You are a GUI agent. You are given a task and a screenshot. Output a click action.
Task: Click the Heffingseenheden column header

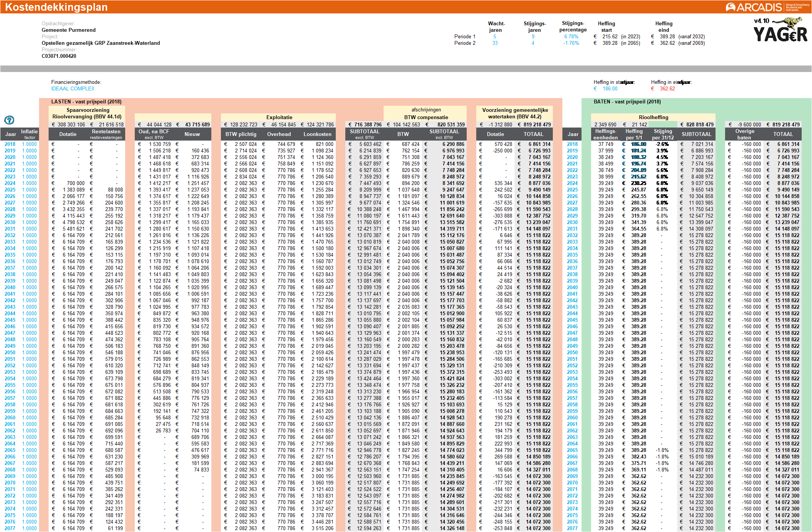click(606, 134)
